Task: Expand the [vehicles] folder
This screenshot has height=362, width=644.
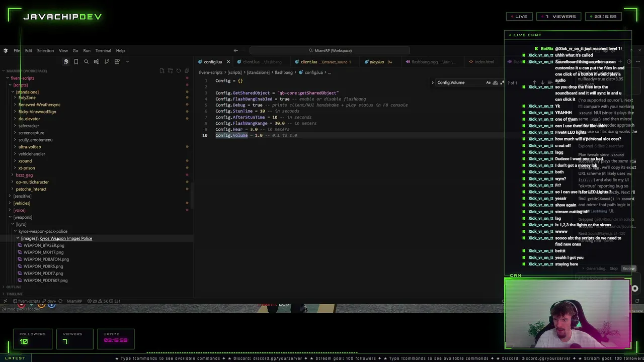Action: point(10,203)
